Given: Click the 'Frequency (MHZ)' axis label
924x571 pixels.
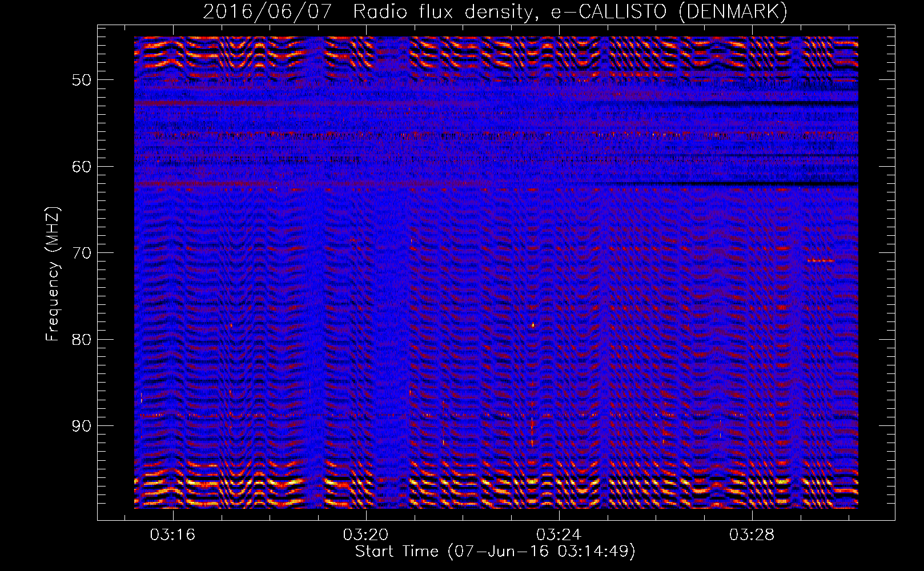Looking at the screenshot, I should click(53, 274).
